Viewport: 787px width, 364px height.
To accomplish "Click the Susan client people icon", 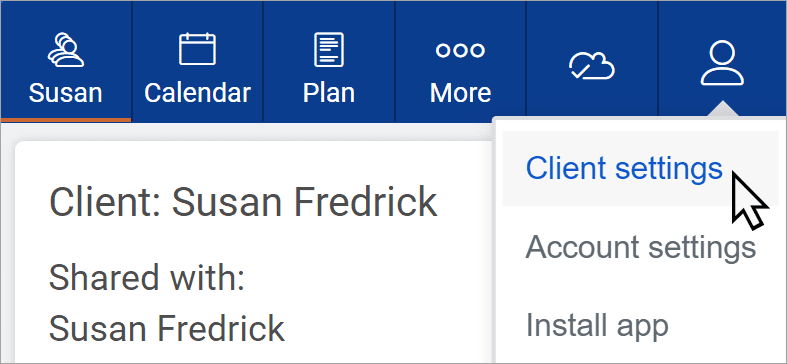I will 65,50.
